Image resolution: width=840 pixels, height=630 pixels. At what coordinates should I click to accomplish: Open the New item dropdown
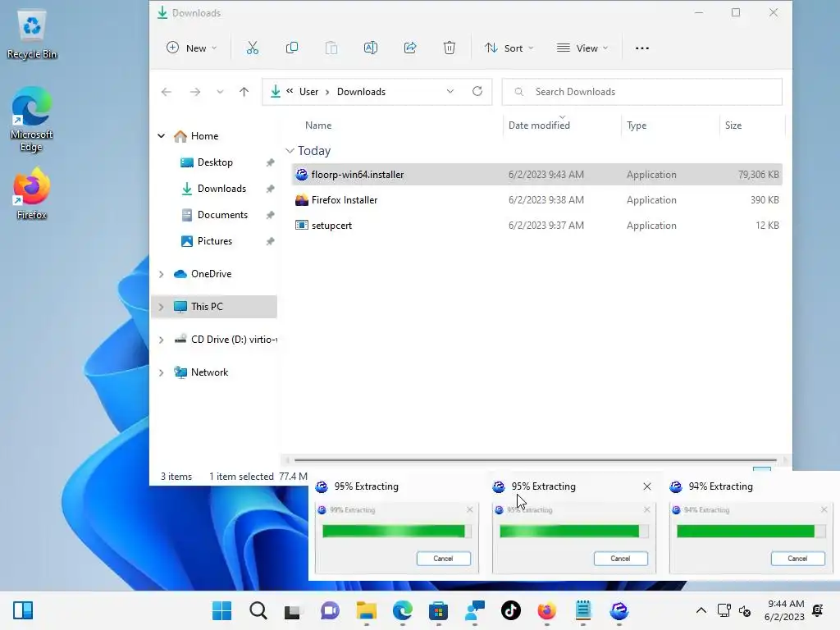[x=192, y=48]
